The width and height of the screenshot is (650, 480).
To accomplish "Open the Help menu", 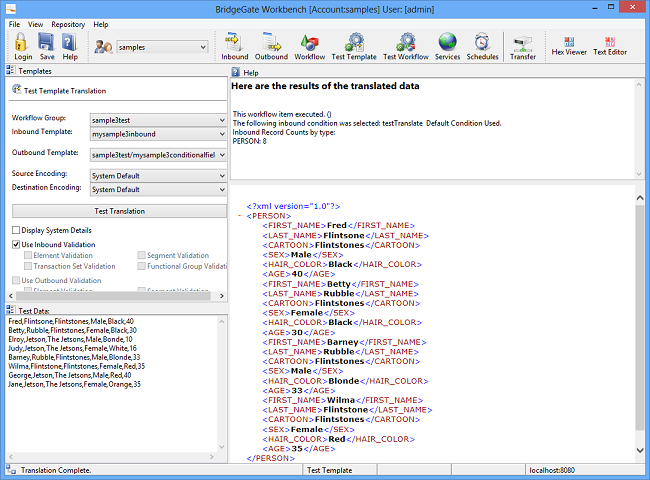I will (x=101, y=24).
